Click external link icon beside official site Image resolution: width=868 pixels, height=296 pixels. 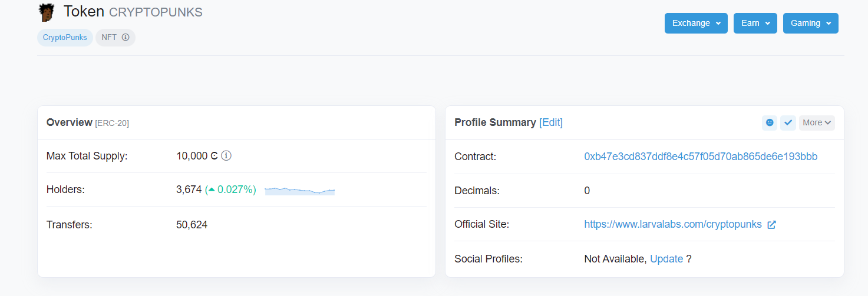[771, 225]
